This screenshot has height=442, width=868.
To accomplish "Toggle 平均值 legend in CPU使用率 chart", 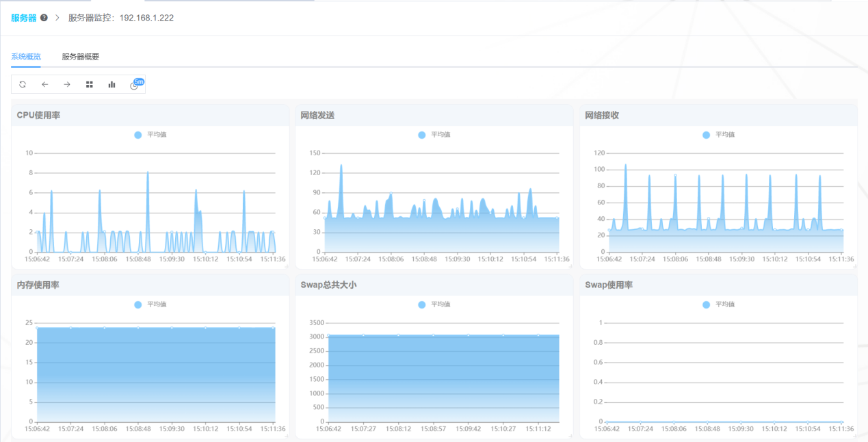I will point(150,135).
